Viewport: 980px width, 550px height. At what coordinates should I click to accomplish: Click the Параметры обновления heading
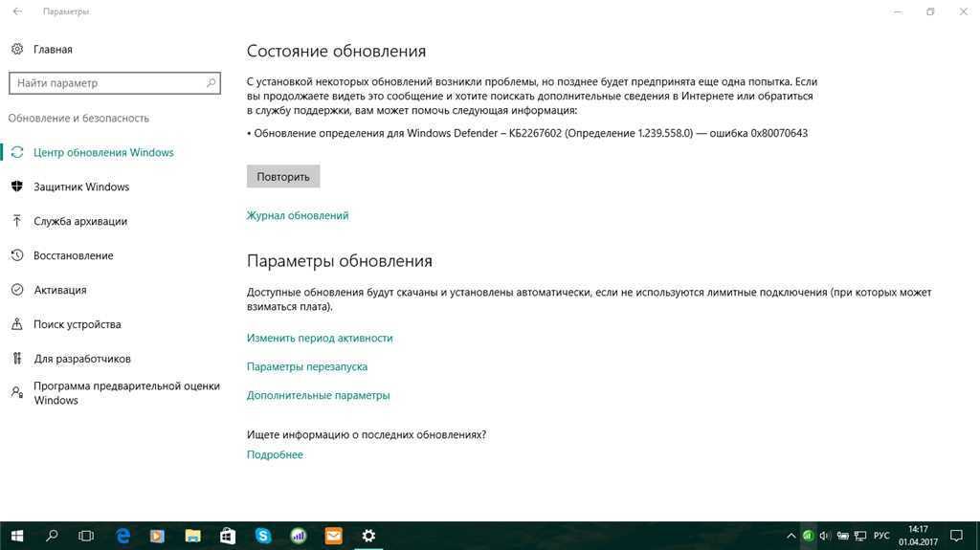[340, 260]
